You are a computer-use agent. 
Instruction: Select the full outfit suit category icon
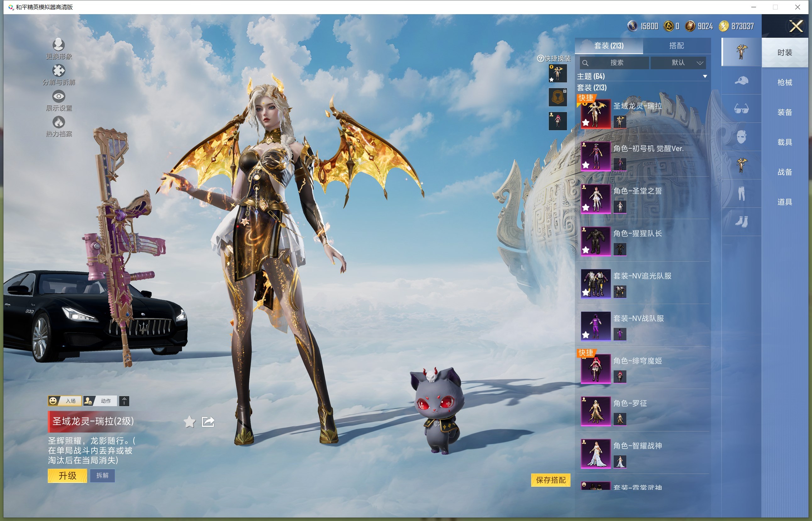pos(741,52)
